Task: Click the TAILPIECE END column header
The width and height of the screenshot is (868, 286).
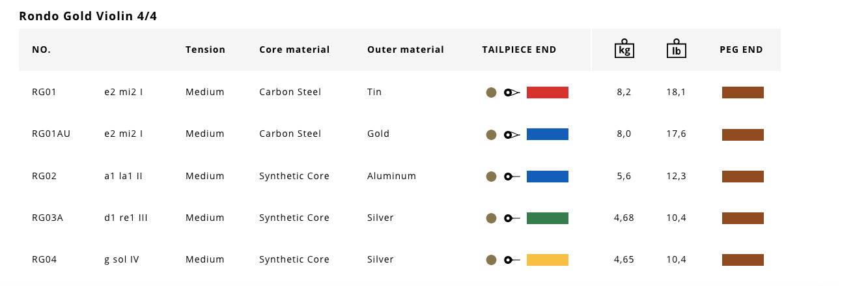Action: pyautogui.click(x=519, y=50)
